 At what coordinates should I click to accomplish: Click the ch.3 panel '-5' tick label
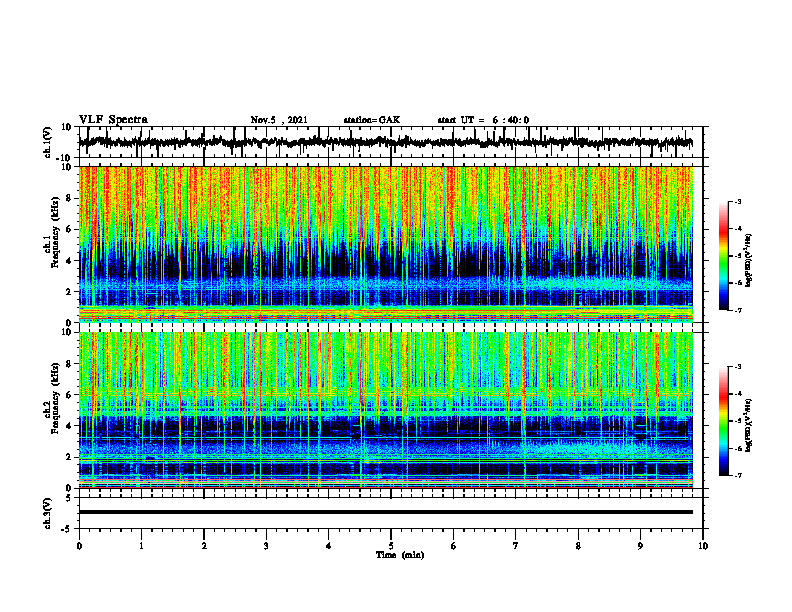pyautogui.click(x=66, y=529)
